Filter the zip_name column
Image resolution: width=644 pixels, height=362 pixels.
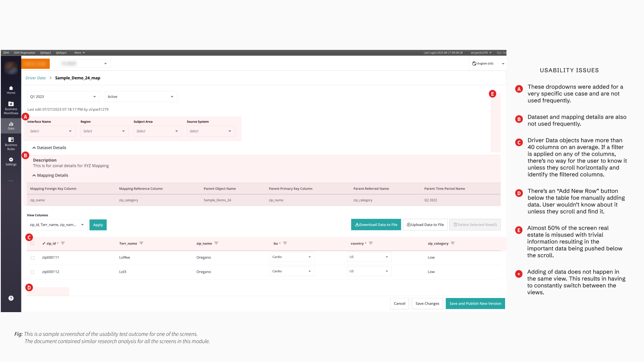click(216, 243)
